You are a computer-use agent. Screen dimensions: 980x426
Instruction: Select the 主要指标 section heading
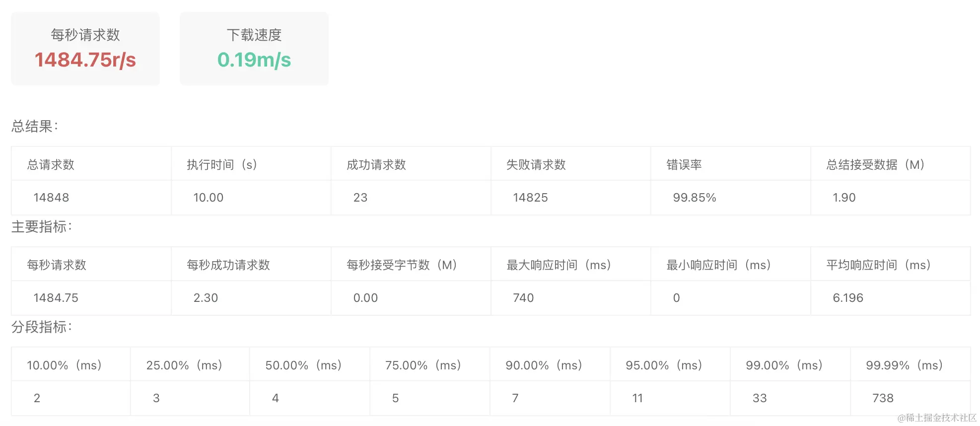click(x=42, y=227)
